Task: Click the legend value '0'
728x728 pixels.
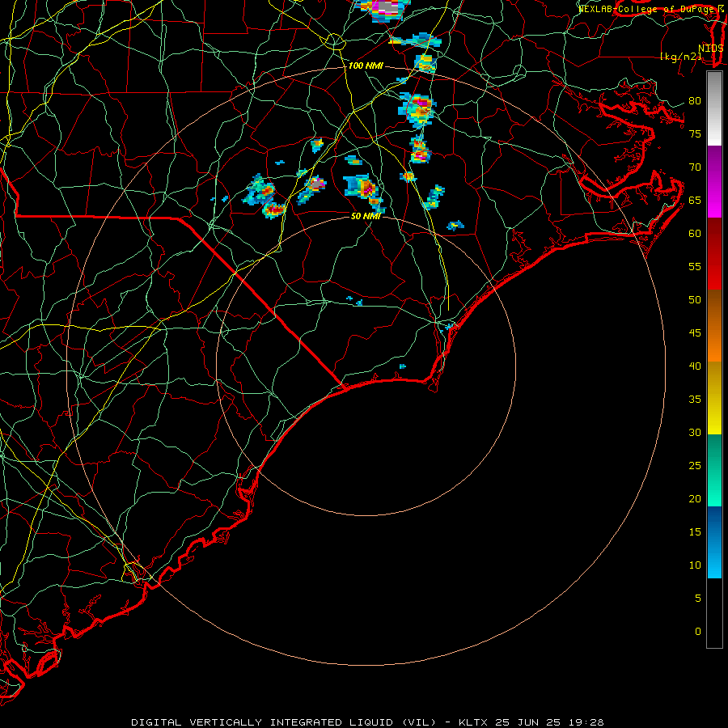Action: [x=698, y=632]
